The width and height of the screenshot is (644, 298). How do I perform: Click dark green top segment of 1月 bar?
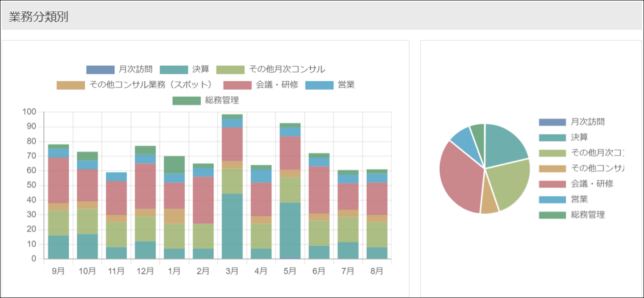[175, 165]
